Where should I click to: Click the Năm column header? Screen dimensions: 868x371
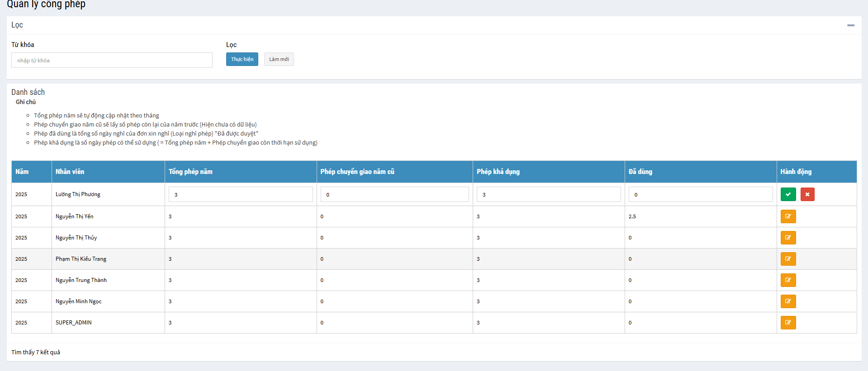click(x=22, y=172)
